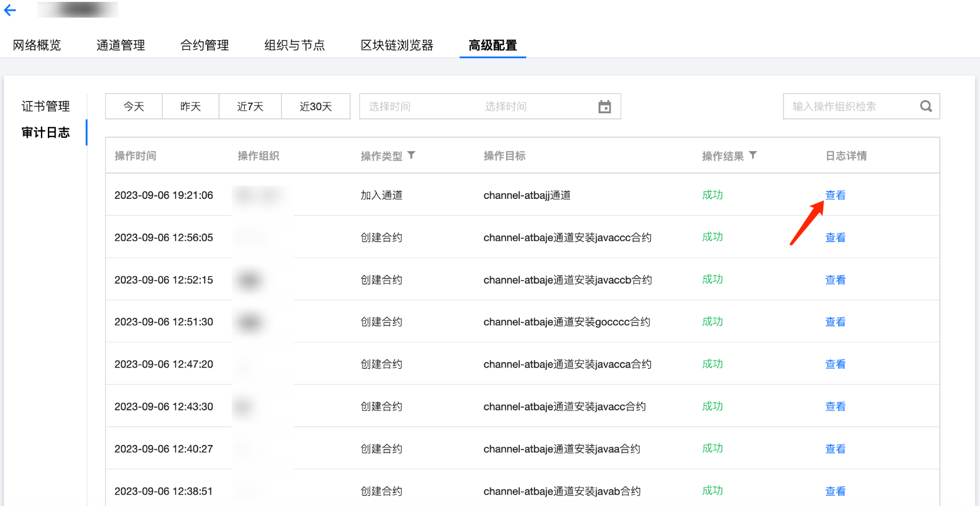
Task: Click the channel-atbajj通道 target cell
Action: click(527, 195)
